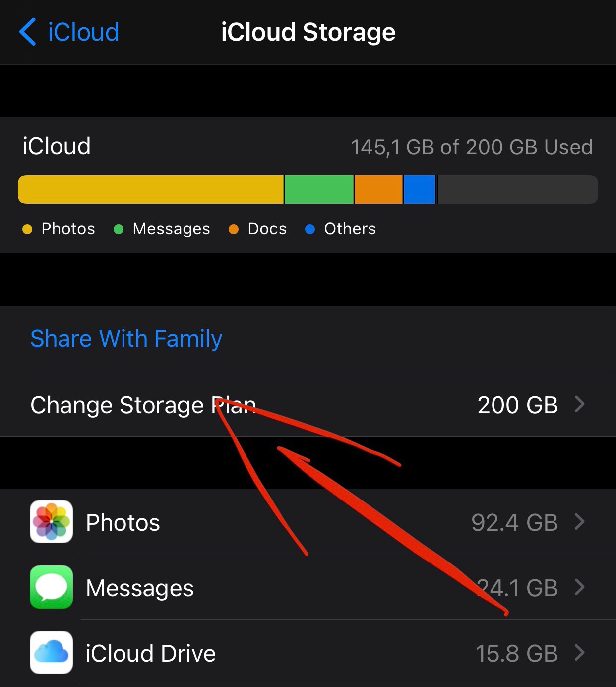Open the chevron next to iCloud Drive 15.8 GB
Image resolution: width=616 pixels, height=687 pixels.
pos(579,653)
